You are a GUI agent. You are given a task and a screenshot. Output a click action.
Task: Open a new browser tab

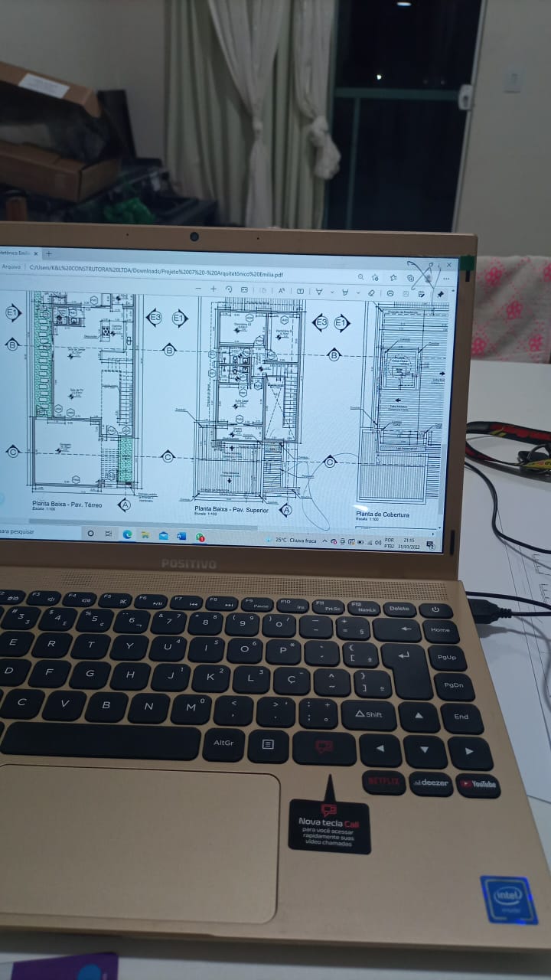49,253
